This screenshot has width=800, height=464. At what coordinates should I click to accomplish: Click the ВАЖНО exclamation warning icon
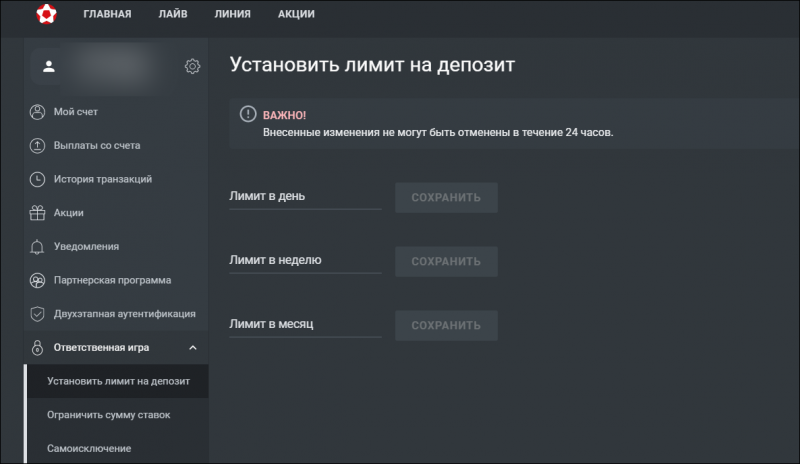[x=248, y=114]
